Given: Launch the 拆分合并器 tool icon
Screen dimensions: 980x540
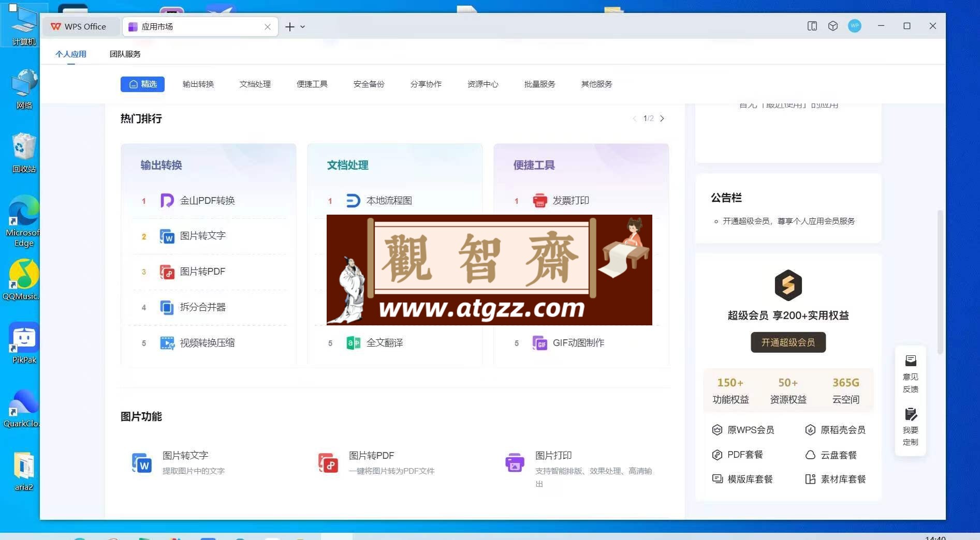Looking at the screenshot, I should [x=167, y=307].
